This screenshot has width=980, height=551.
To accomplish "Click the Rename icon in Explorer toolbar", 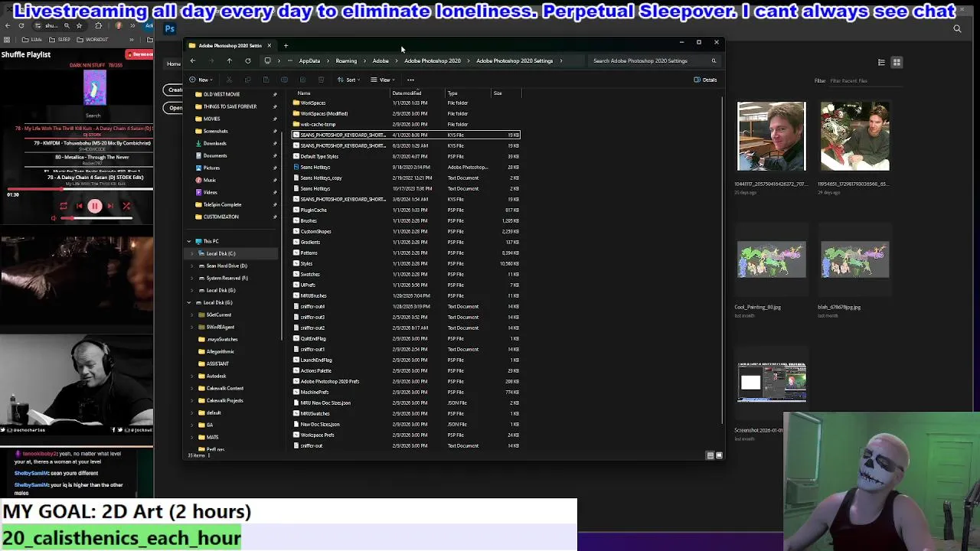I will pos(284,80).
